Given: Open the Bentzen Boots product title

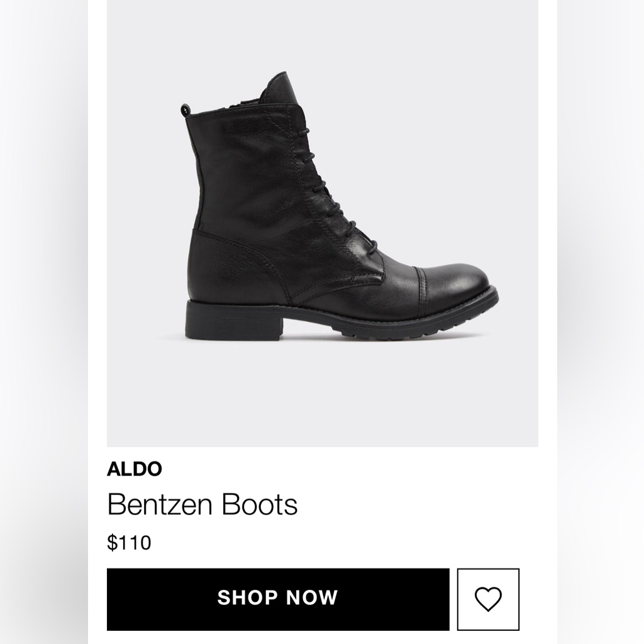Looking at the screenshot, I should [x=202, y=504].
